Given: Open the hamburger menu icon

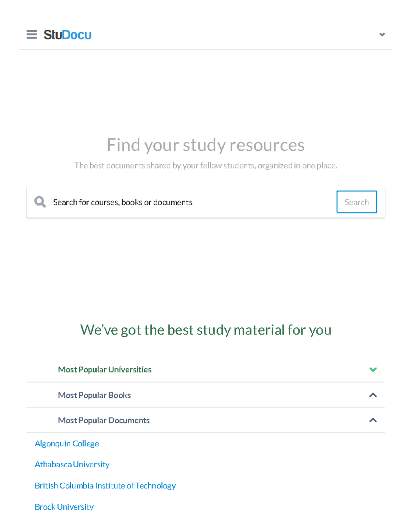Looking at the screenshot, I should 32,35.
